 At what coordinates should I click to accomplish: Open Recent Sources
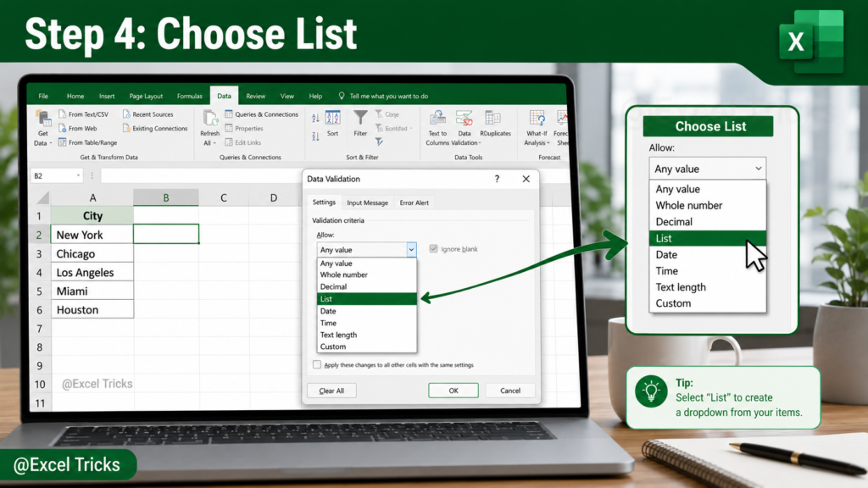[147, 114]
